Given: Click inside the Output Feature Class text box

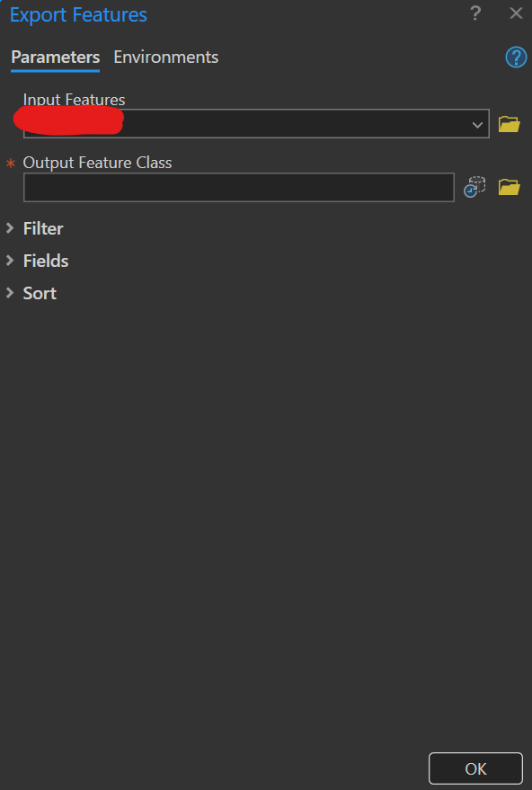Looking at the screenshot, I should [238, 187].
